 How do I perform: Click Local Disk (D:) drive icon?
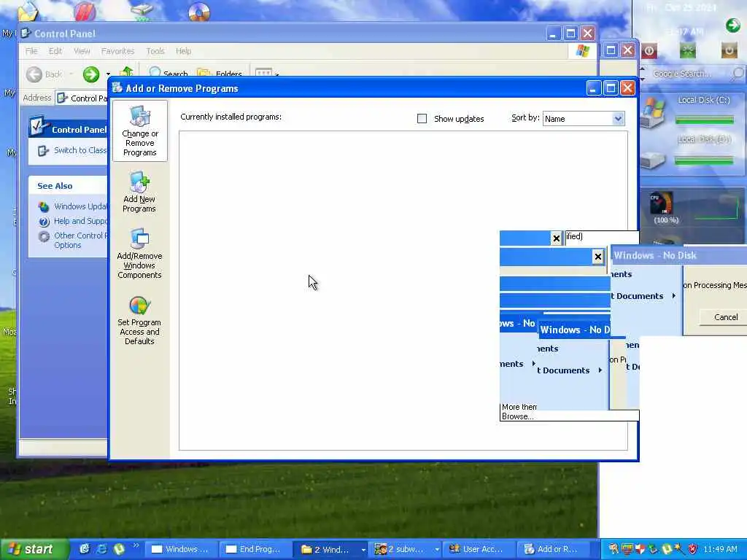click(x=653, y=161)
